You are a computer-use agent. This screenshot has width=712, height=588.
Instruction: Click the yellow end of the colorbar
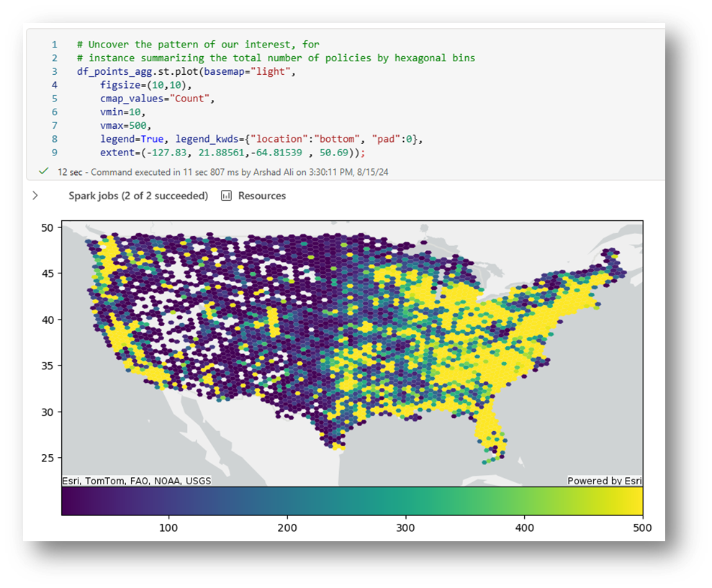634,501
